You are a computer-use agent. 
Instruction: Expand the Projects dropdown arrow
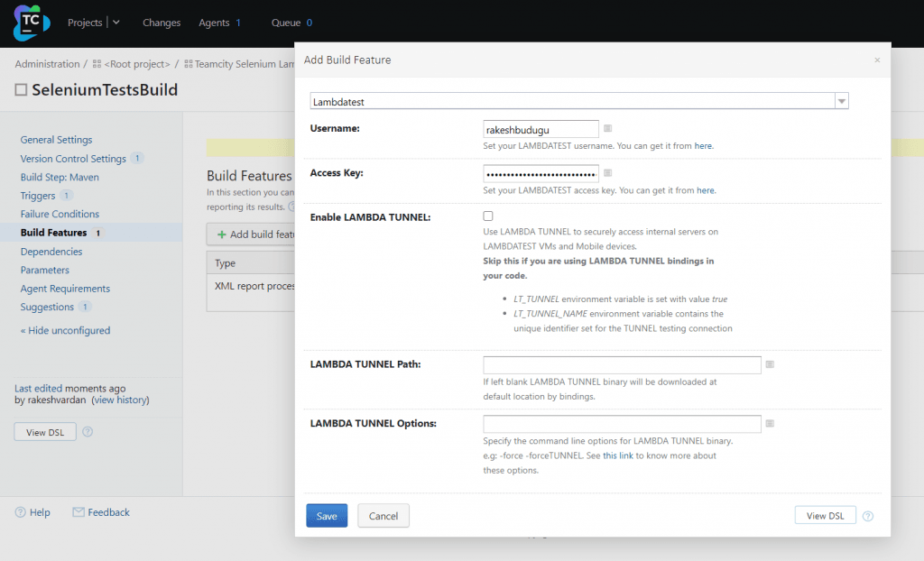[116, 23]
